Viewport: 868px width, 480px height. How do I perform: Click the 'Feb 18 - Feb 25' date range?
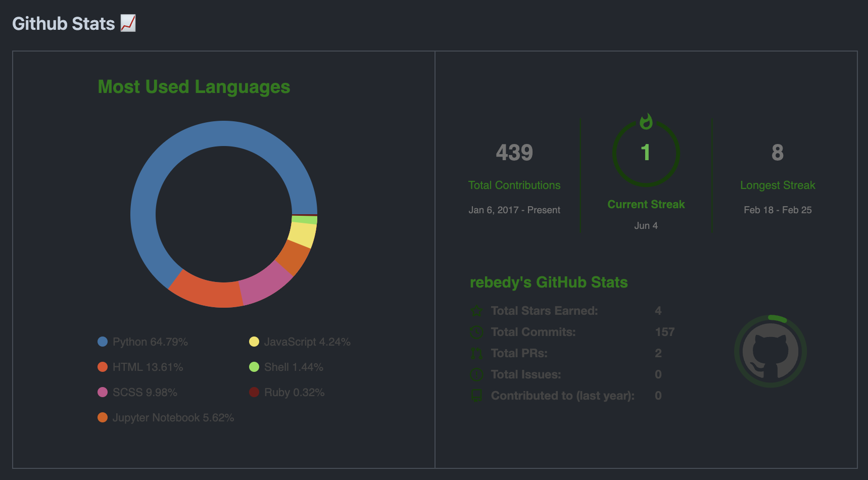tap(778, 210)
